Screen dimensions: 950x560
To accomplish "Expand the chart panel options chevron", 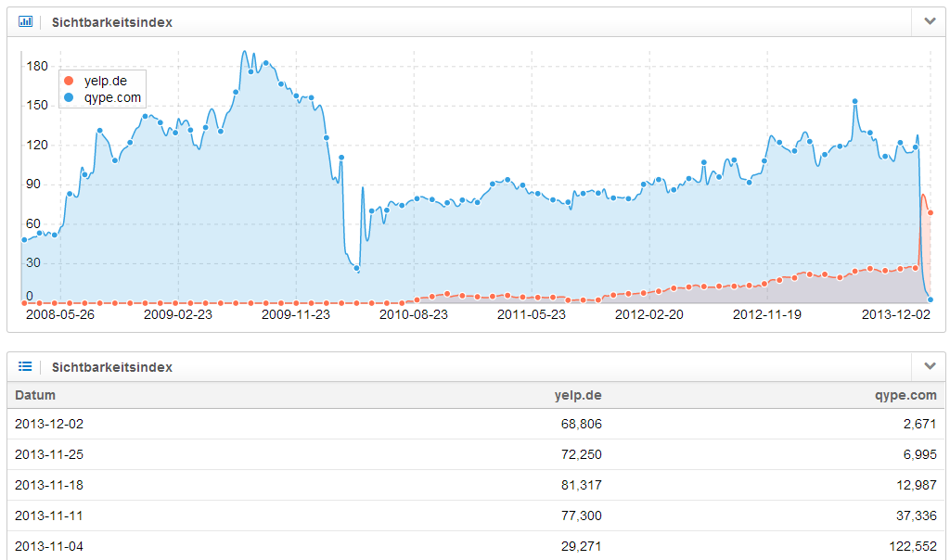I will point(930,21).
